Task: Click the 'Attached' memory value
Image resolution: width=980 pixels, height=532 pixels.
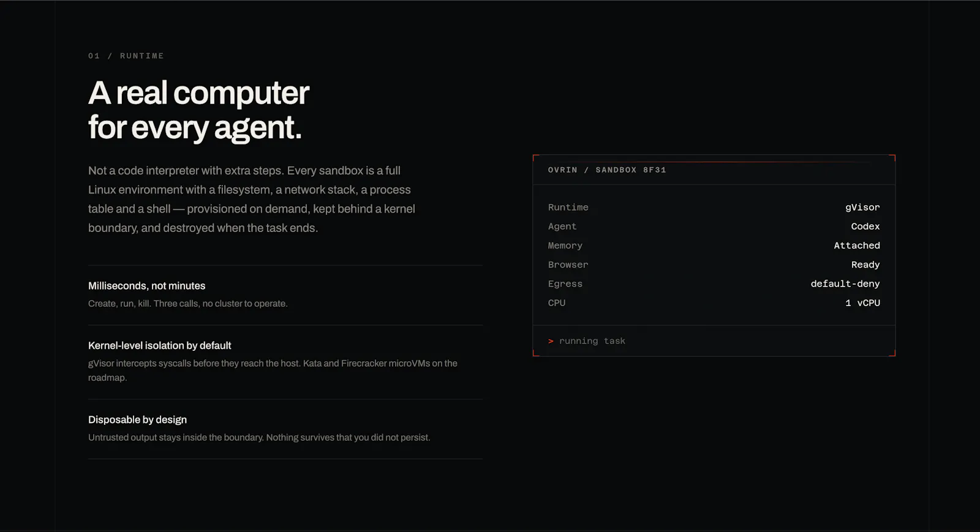Action: (x=857, y=245)
